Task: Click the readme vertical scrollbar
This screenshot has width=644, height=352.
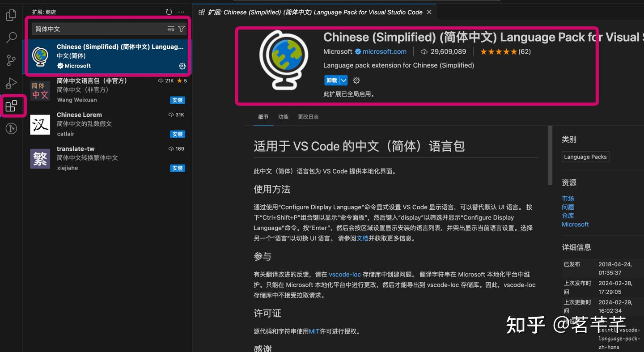Action: (550, 155)
